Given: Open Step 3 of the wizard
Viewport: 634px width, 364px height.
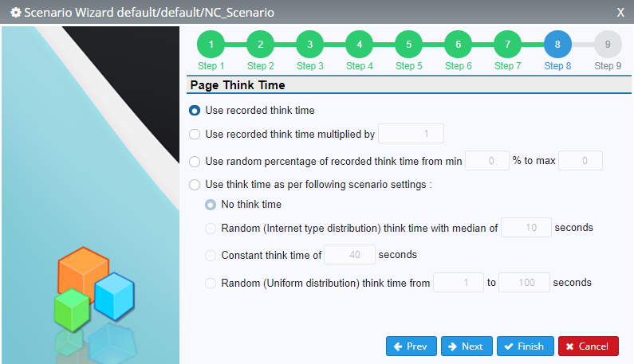Looking at the screenshot, I should 309,44.
